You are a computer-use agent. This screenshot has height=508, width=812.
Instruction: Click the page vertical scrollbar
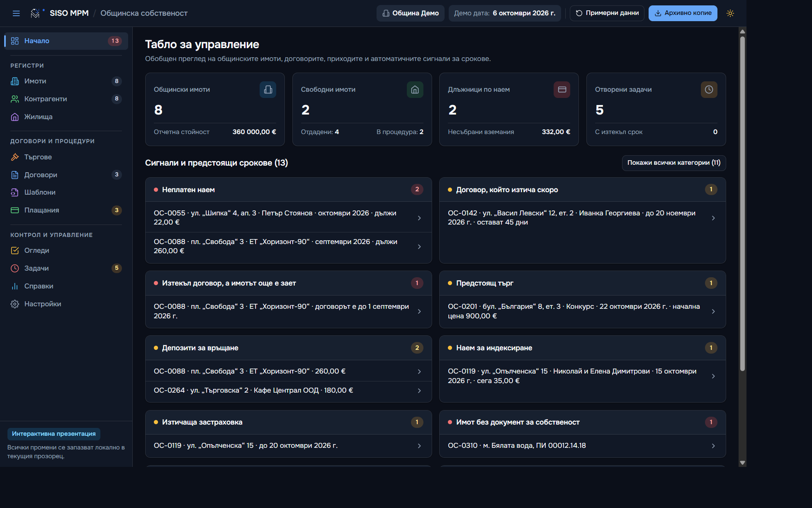742,203
